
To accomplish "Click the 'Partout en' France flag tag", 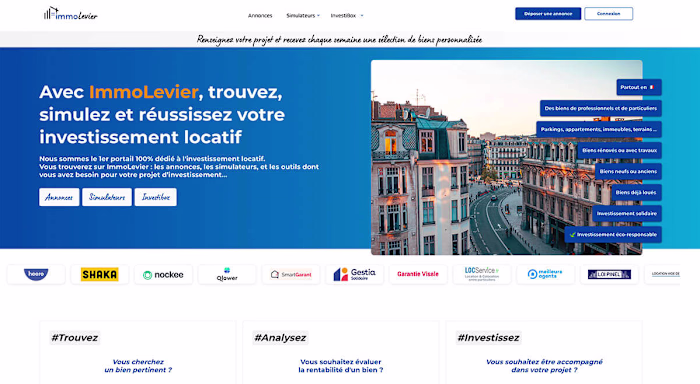I will click(639, 88).
